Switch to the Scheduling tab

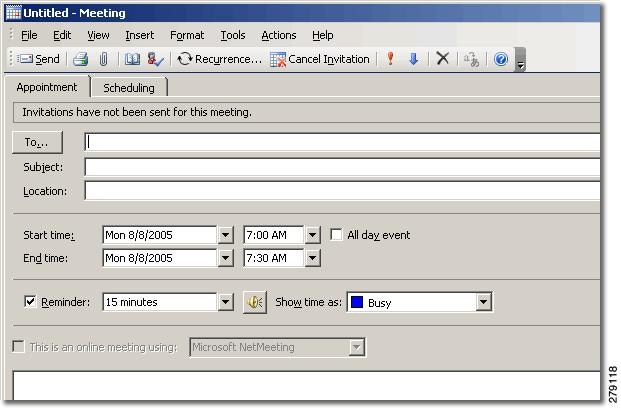point(129,88)
